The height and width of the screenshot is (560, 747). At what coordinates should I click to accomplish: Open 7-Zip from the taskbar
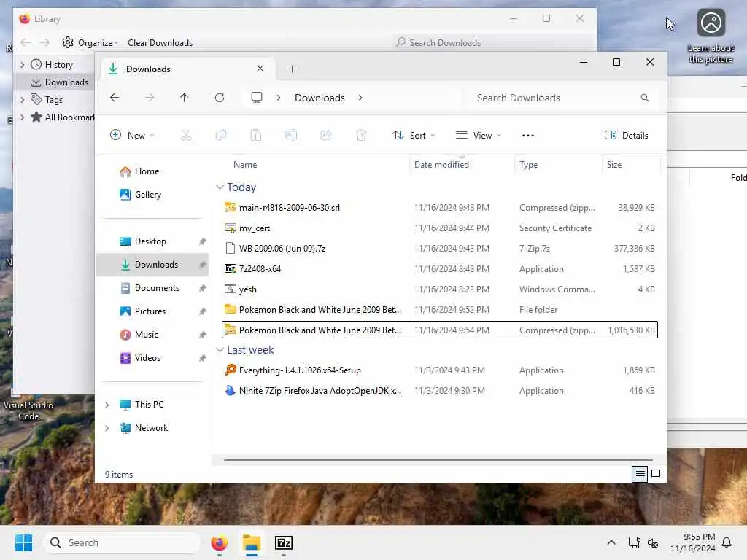click(284, 542)
